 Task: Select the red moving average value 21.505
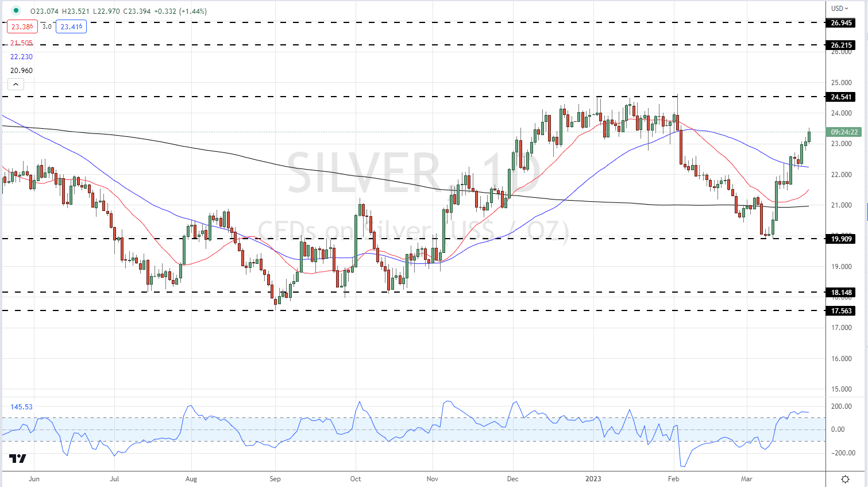[x=21, y=43]
